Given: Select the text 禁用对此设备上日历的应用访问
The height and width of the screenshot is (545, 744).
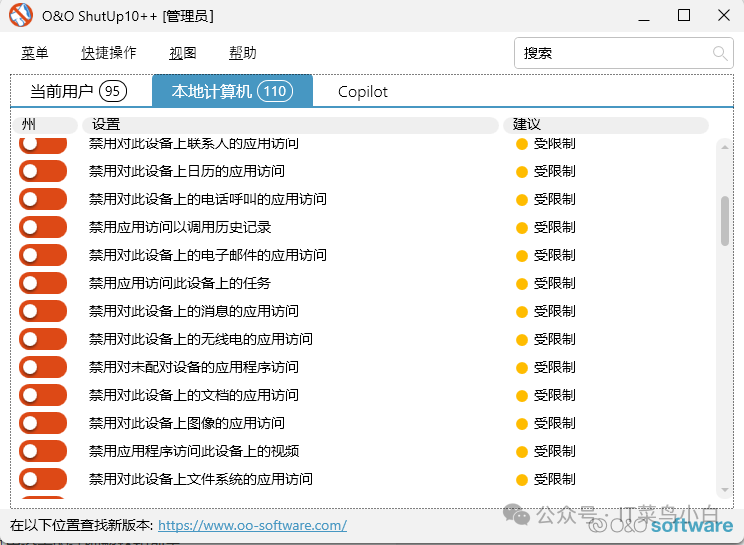Looking at the screenshot, I should click(186, 171).
